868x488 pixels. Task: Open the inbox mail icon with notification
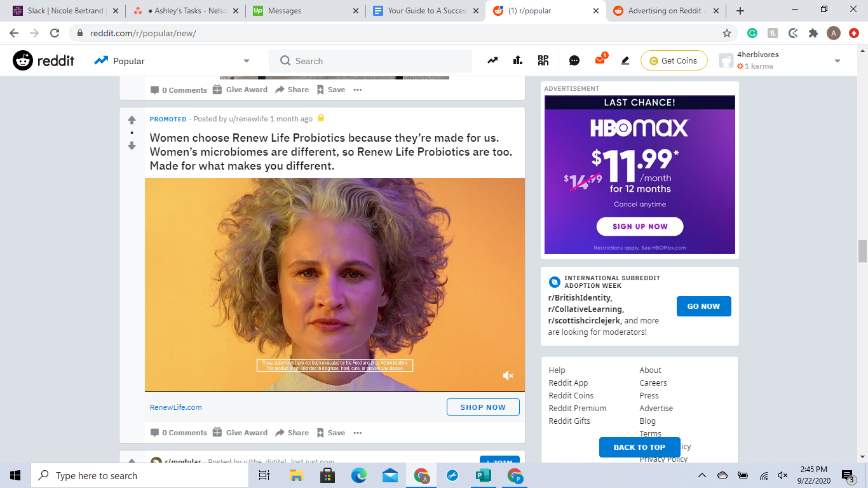coord(600,60)
